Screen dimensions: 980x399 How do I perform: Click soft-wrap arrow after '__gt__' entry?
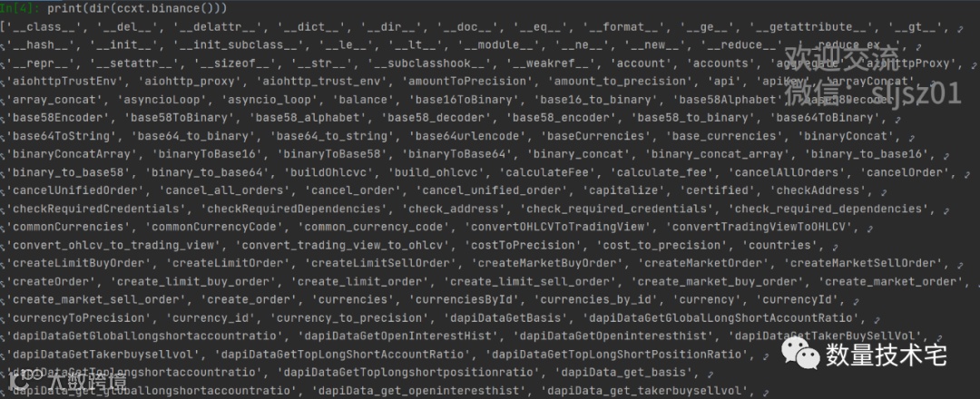[959, 28]
